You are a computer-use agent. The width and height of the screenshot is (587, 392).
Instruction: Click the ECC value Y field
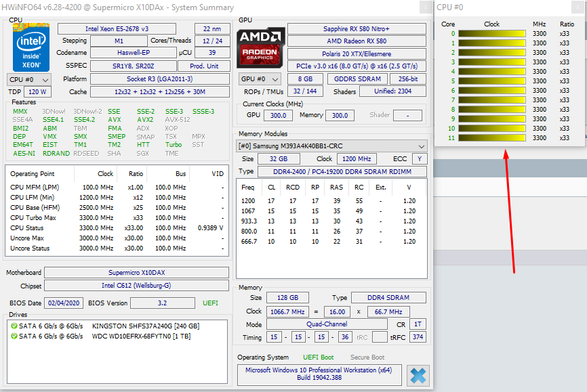point(420,159)
